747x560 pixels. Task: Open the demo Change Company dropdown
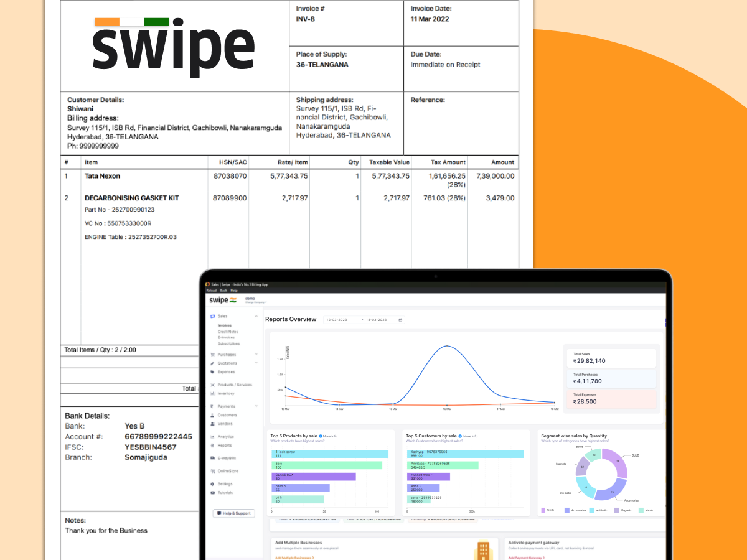pos(255,300)
